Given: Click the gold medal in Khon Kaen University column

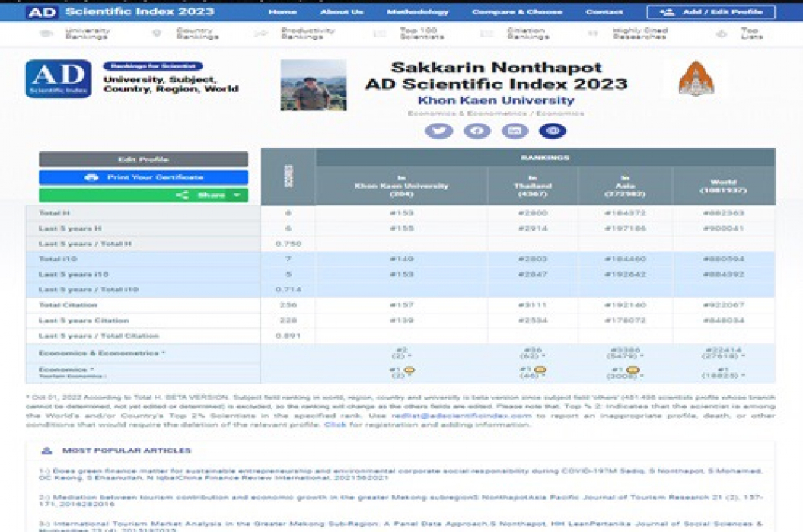Looking at the screenshot, I should [x=409, y=370].
